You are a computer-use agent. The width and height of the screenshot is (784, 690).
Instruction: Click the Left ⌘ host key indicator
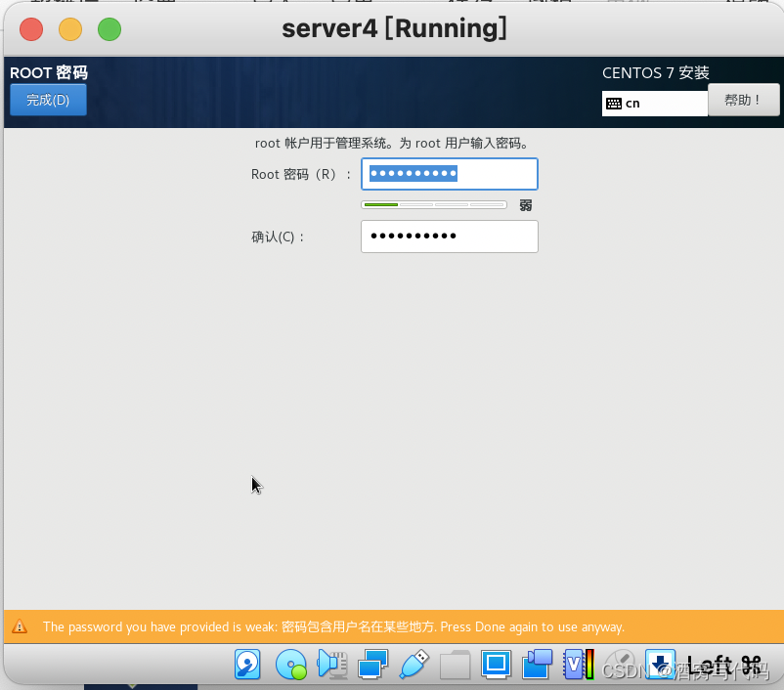click(x=725, y=666)
